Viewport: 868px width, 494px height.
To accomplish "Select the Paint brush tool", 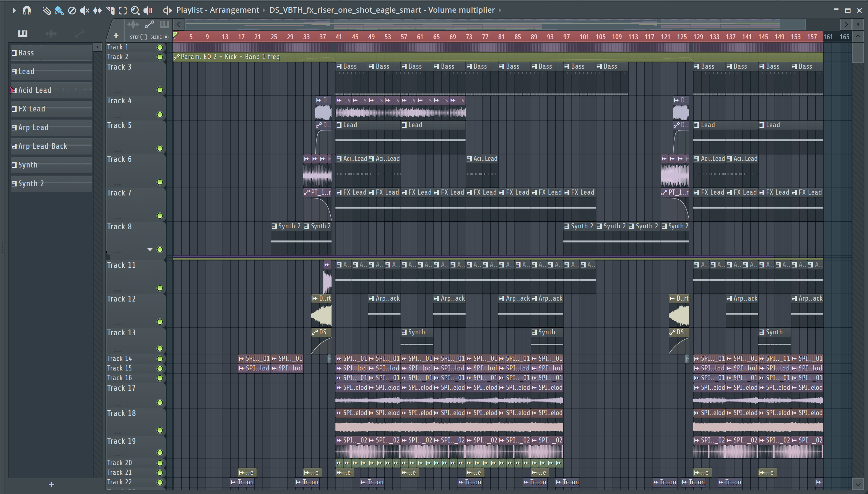I will [59, 11].
